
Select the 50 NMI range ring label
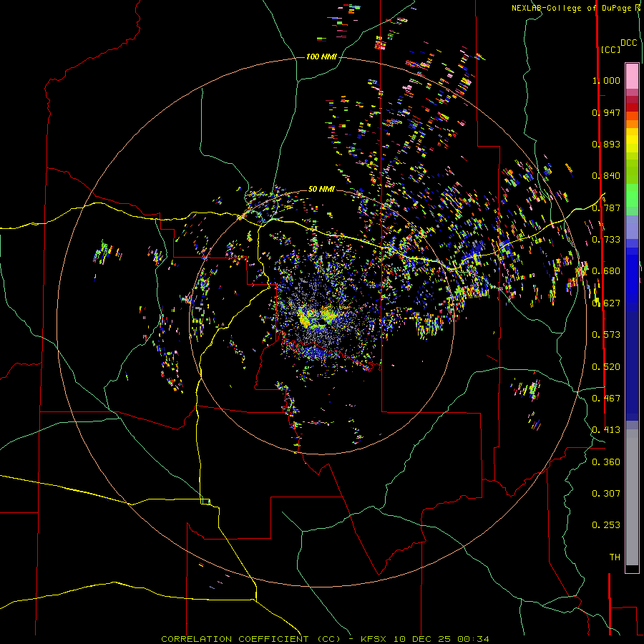click(321, 189)
